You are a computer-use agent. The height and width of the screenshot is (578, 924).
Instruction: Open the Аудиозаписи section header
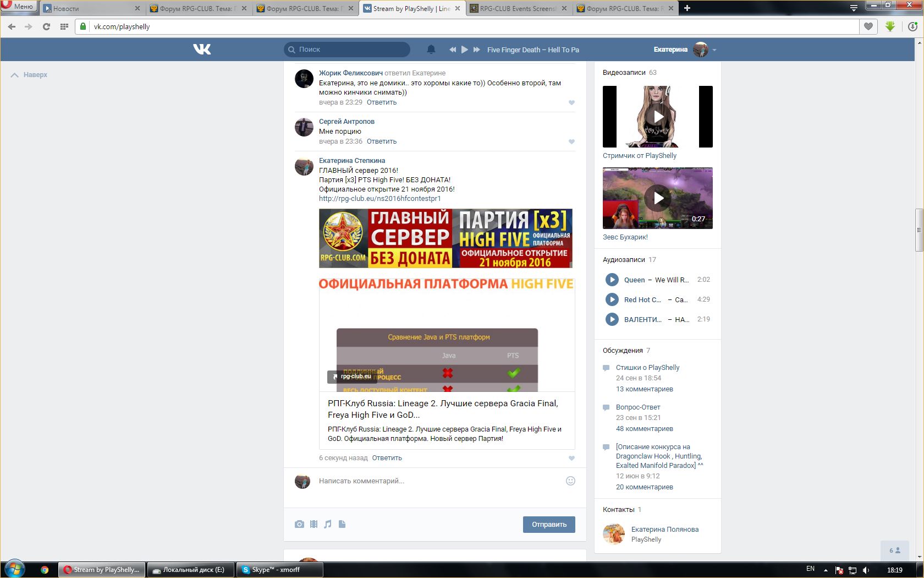[624, 260]
